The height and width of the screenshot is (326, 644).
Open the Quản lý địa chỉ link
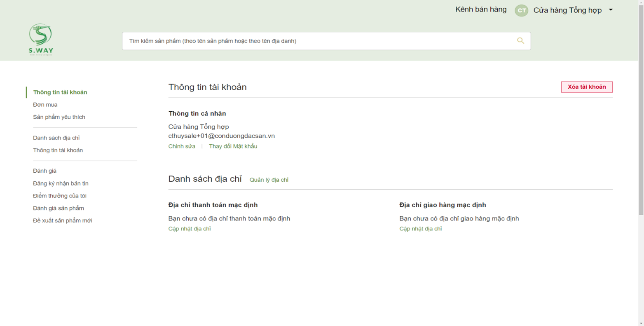(269, 180)
